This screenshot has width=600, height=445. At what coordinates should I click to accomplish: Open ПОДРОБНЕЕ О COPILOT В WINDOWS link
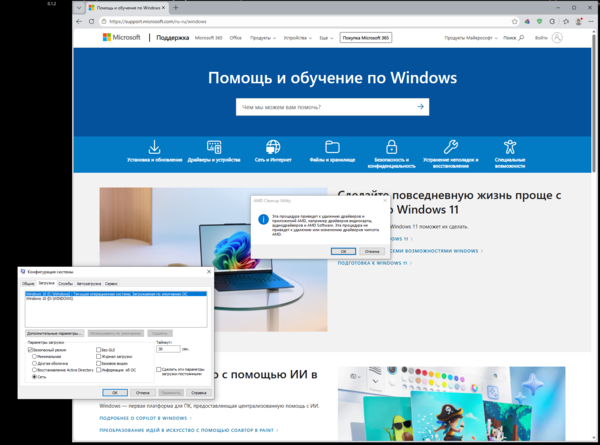coord(145,418)
